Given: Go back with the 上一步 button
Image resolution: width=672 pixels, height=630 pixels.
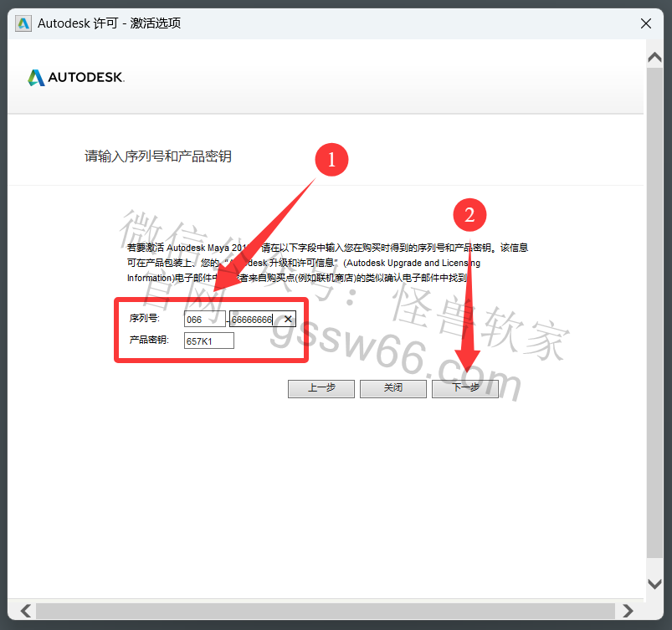Looking at the screenshot, I should click(321, 389).
